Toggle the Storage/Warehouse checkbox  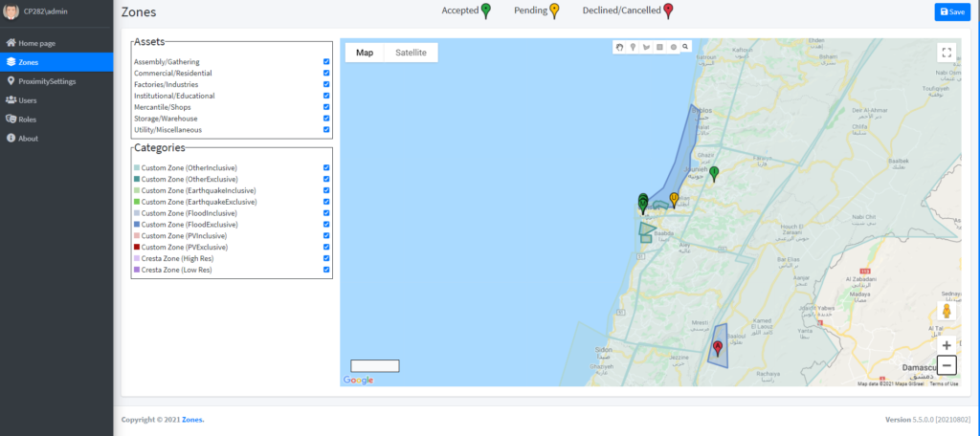tap(326, 119)
